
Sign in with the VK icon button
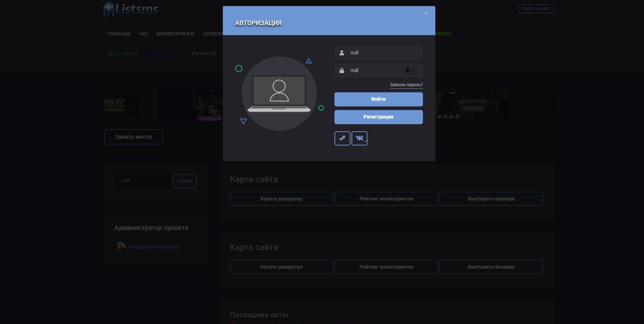(359, 138)
